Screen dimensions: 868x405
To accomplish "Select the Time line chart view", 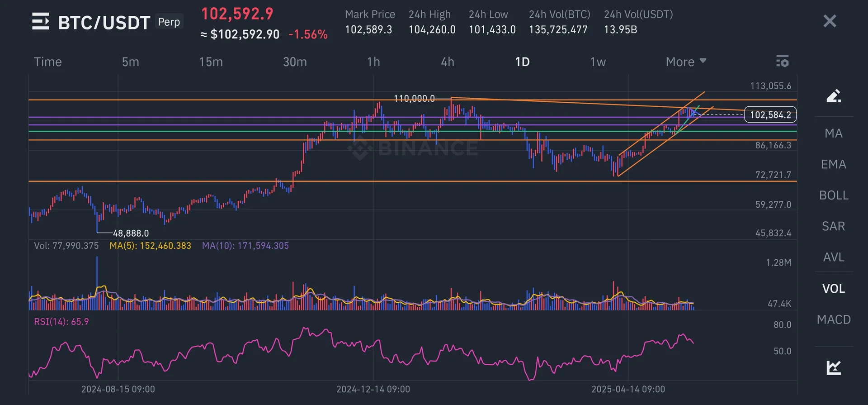I will (48, 62).
